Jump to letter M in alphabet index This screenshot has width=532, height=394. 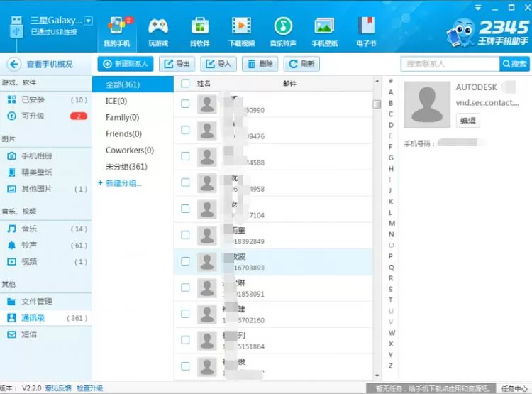point(392,224)
